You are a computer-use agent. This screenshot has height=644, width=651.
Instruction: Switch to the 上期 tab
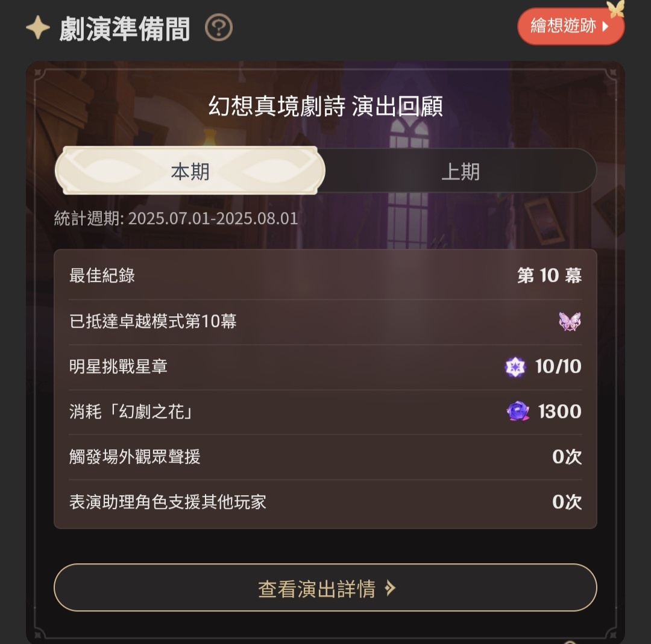pyautogui.click(x=461, y=171)
